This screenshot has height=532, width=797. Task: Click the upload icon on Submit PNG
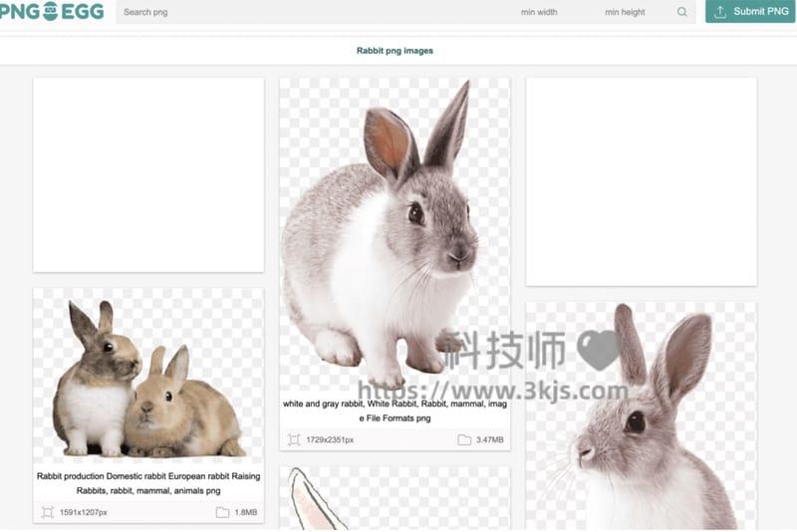[x=719, y=12]
